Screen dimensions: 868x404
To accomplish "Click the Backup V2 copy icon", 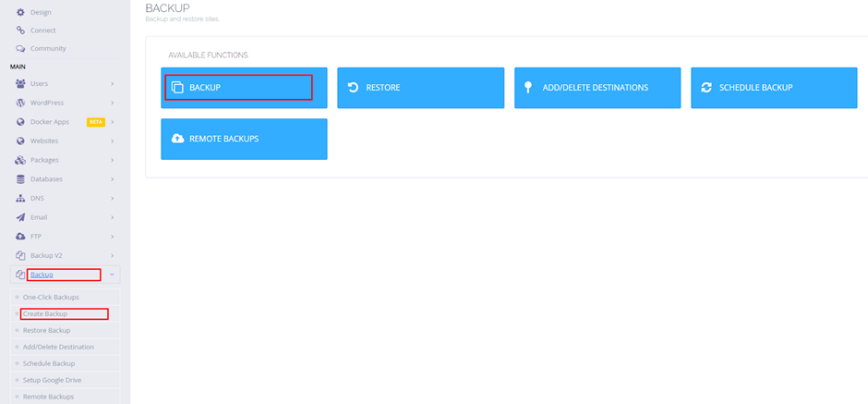I will tap(20, 255).
